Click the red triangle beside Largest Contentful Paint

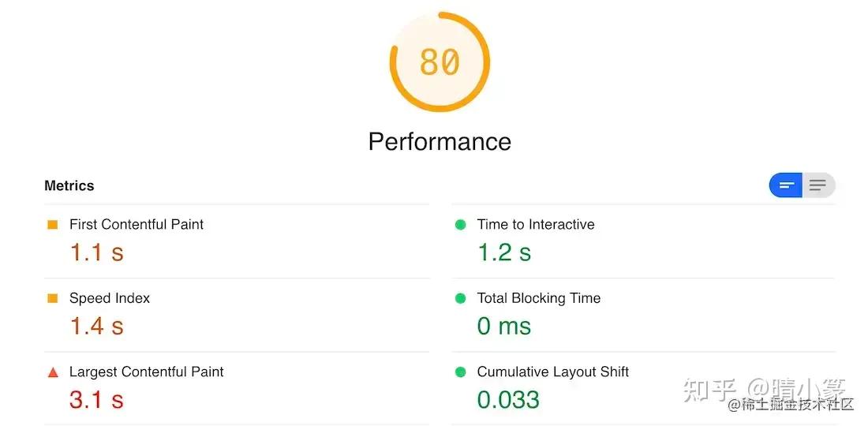click(x=53, y=372)
